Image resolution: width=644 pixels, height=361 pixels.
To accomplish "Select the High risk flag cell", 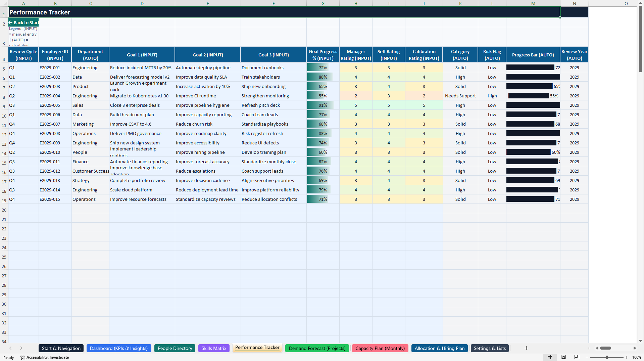I will [492, 96].
